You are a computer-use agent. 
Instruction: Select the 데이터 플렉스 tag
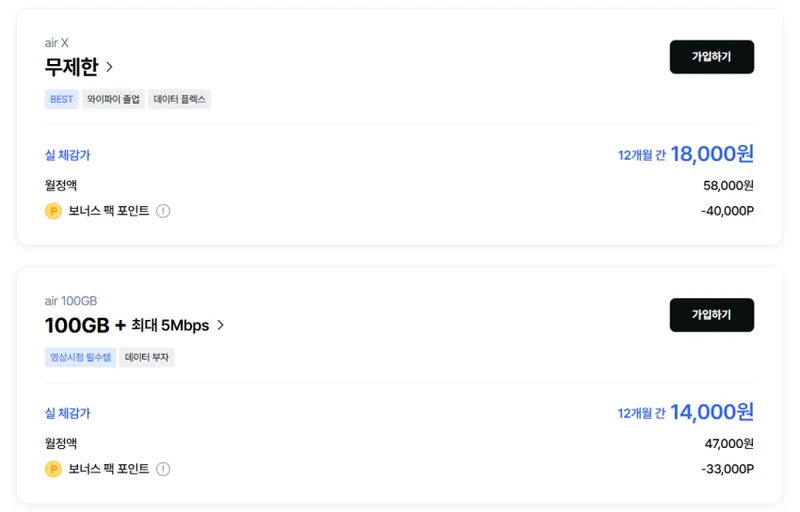(x=180, y=99)
